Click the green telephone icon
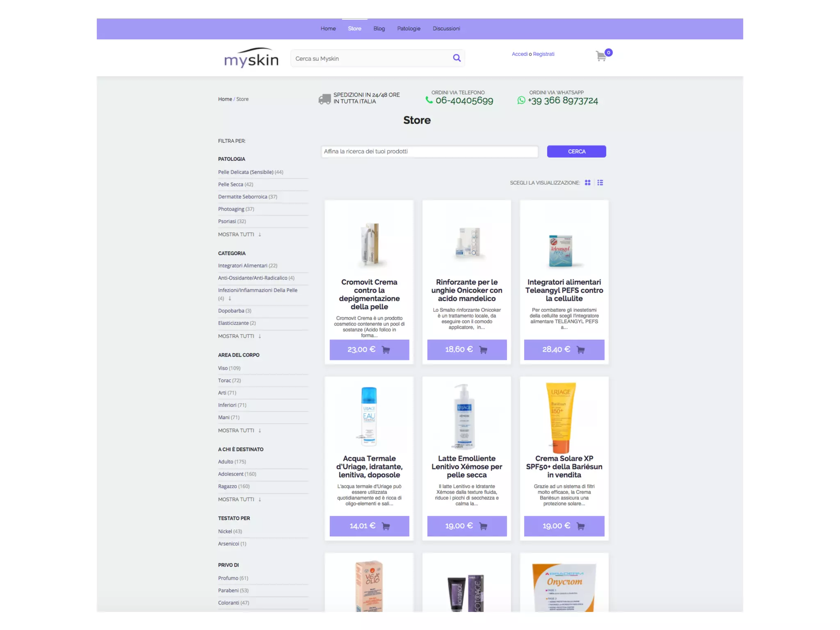The width and height of the screenshot is (840, 630). [429, 100]
